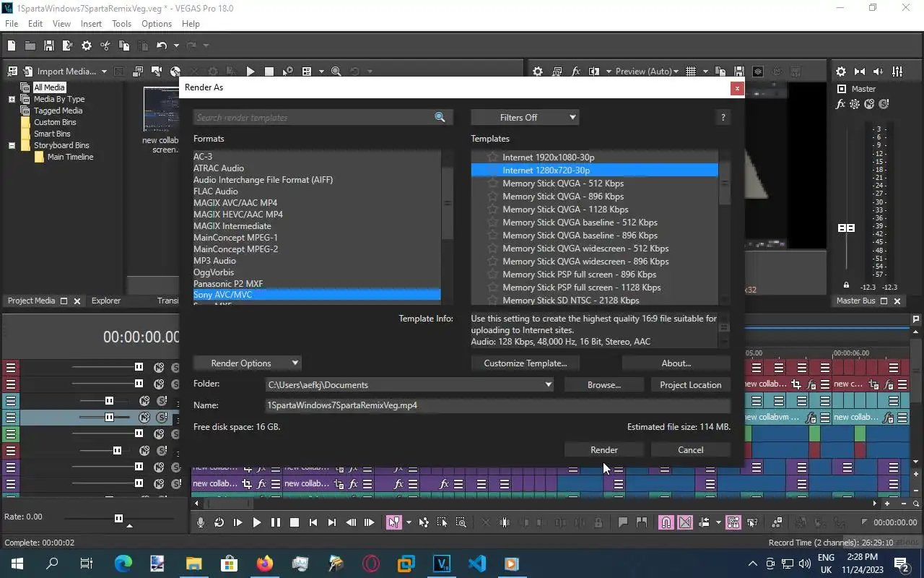The width and height of the screenshot is (924, 578).
Task: Open the File menu
Action: (12, 24)
